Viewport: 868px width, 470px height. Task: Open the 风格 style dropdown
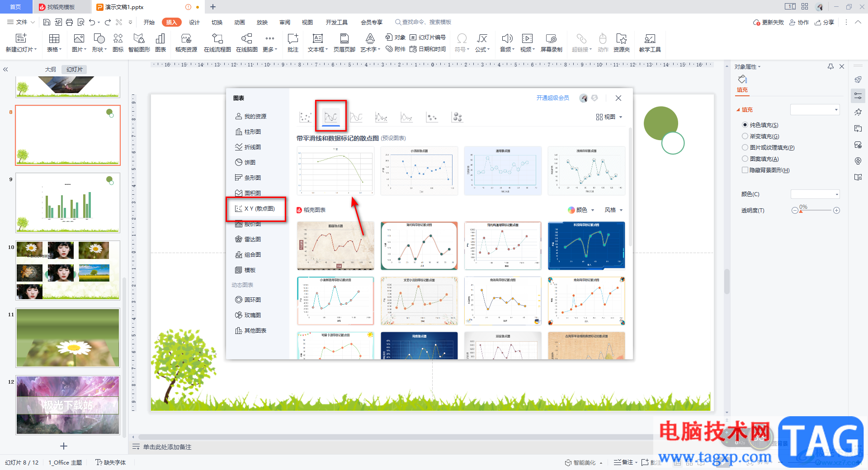(x=614, y=210)
